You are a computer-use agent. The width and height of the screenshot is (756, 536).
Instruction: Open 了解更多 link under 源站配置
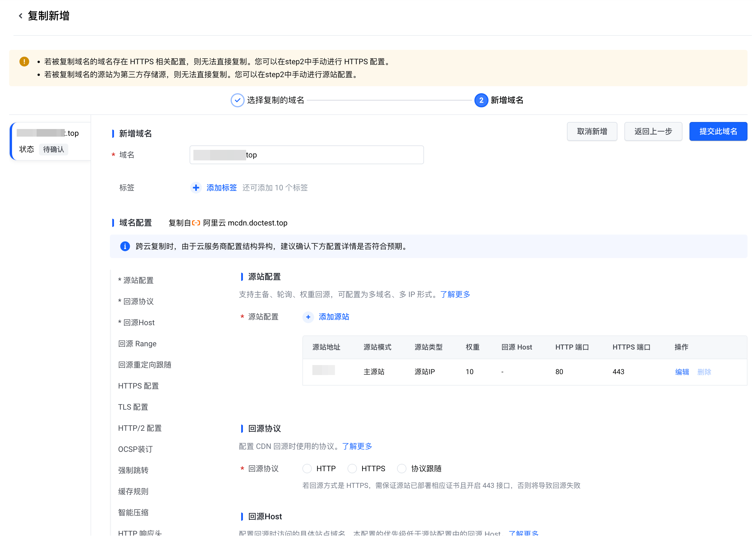(455, 295)
